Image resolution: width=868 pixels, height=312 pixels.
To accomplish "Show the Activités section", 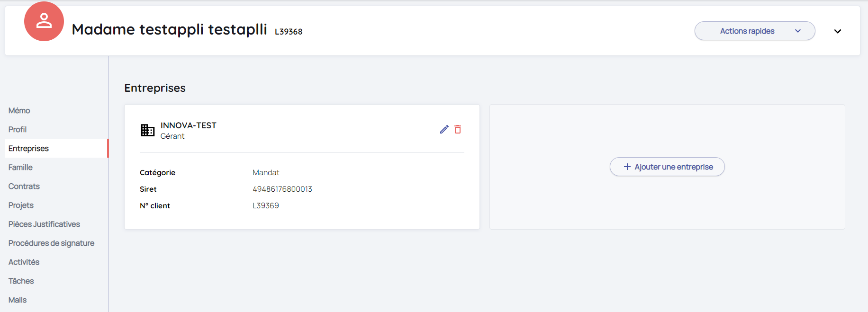I will tap(24, 262).
